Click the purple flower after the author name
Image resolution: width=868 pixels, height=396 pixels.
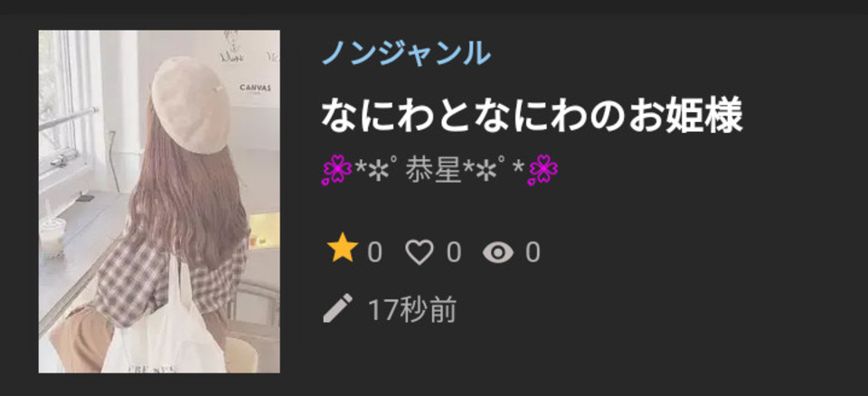[x=542, y=170]
